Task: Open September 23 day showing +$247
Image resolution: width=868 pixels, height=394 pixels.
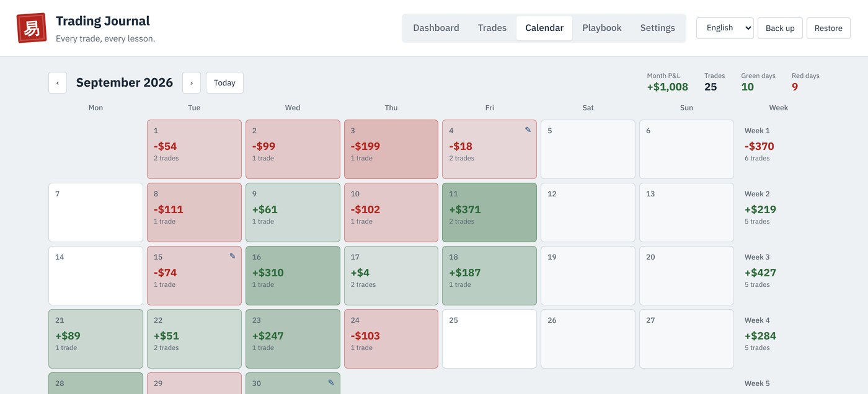Action: pos(293,339)
